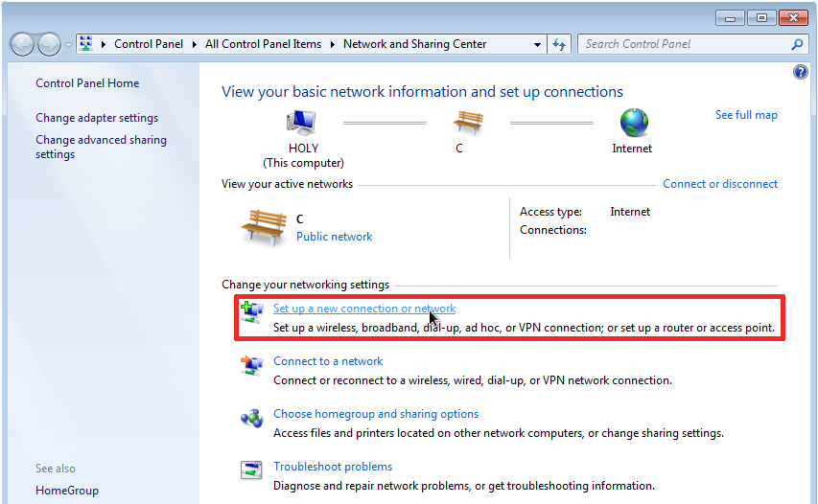Minimize the Network and Sharing Center window
This screenshot has height=504, width=818.
(730, 18)
